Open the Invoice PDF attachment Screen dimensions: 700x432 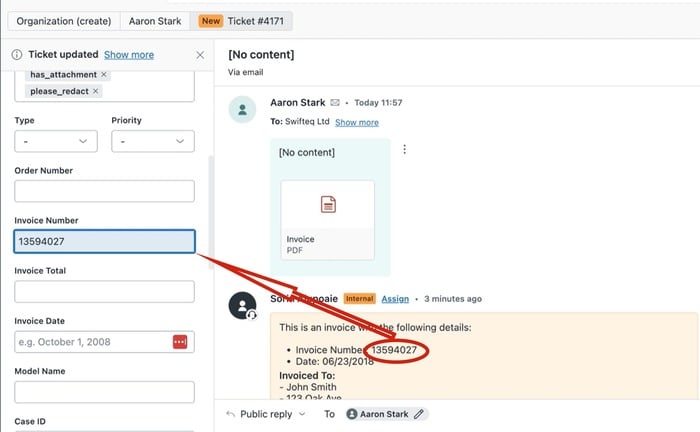pyautogui.click(x=328, y=220)
